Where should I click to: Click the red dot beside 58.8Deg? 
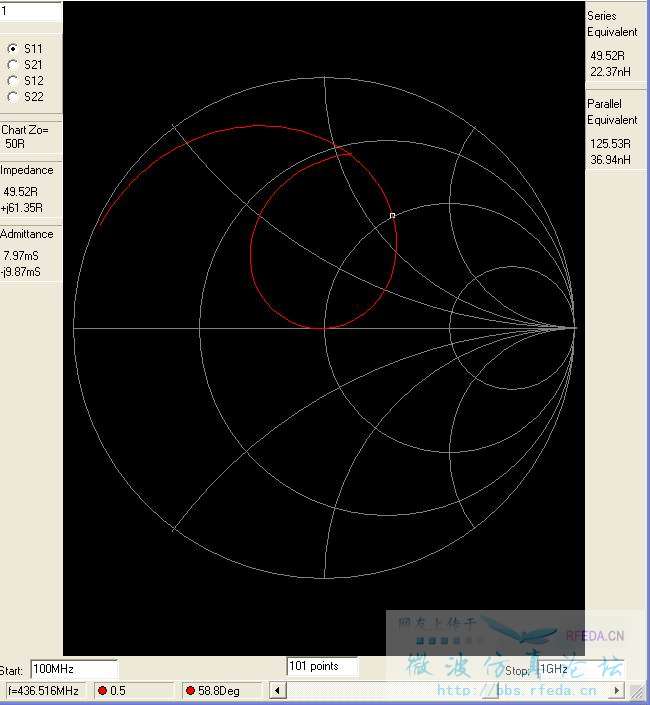[x=190, y=690]
